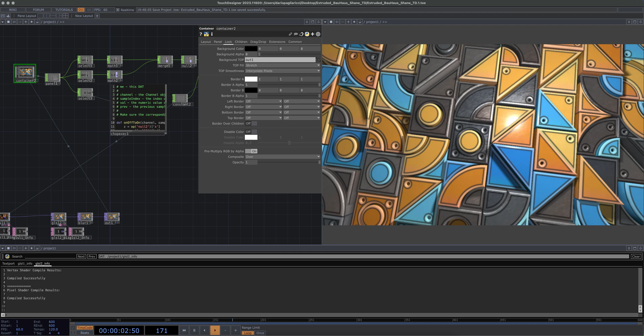Click the Prev search button
Screen dimensions: 644x336
point(92,256)
